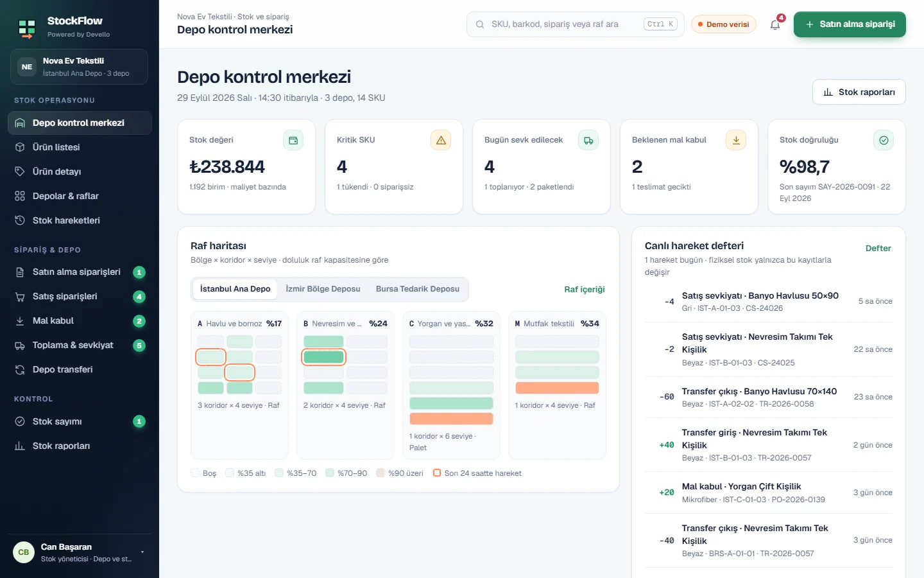Viewport: 924px width, 578px height.
Task: Open Nova Ev Tekstil depot switcher
Action: (80, 67)
